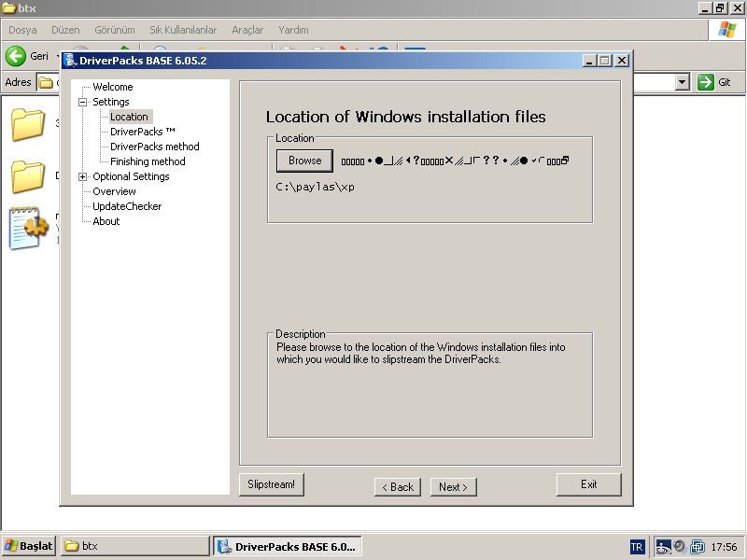Click the volume speaker tray icon

pyautogui.click(x=680, y=546)
